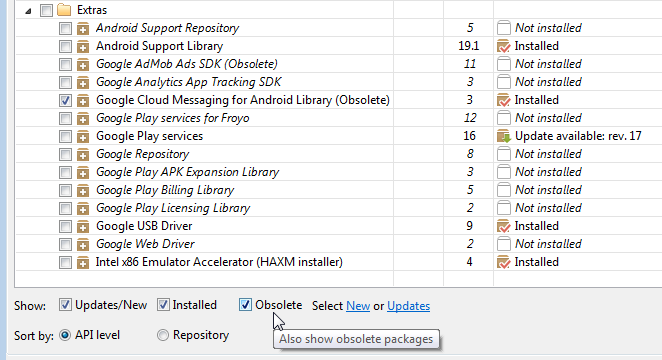Click the not installed icon for Google Web Driver
The height and width of the screenshot is (360, 662).
coord(504,244)
